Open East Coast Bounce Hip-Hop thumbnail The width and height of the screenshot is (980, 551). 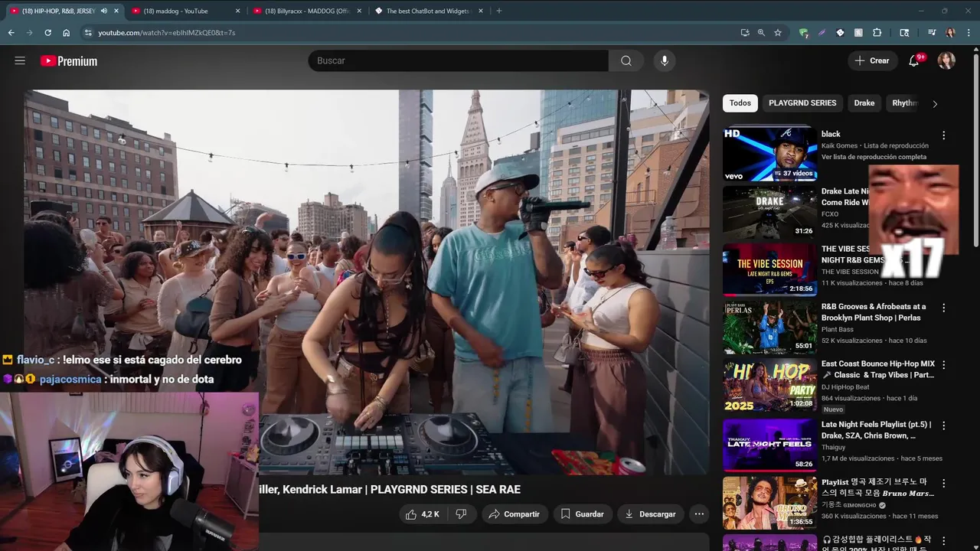[x=769, y=385]
